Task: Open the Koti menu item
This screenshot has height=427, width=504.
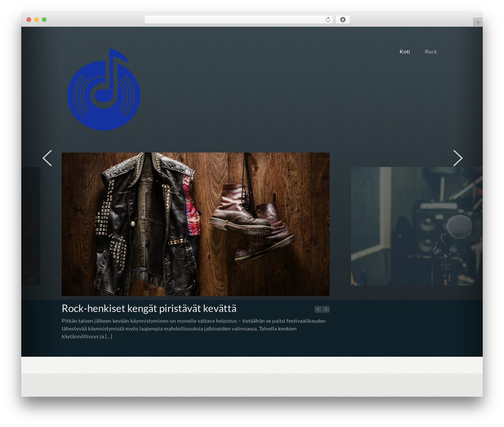Action: (404, 52)
